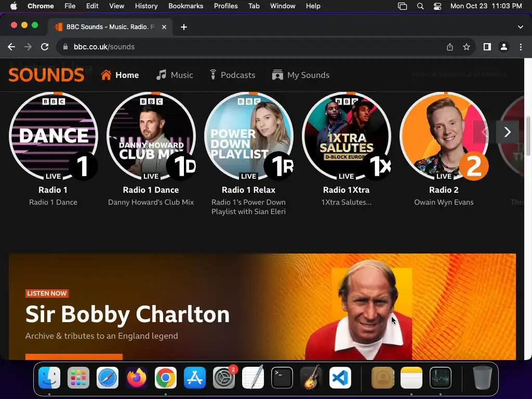Screen dimensions: 532x399
Task: Launch GarageBand from dock
Action: pos(311,378)
